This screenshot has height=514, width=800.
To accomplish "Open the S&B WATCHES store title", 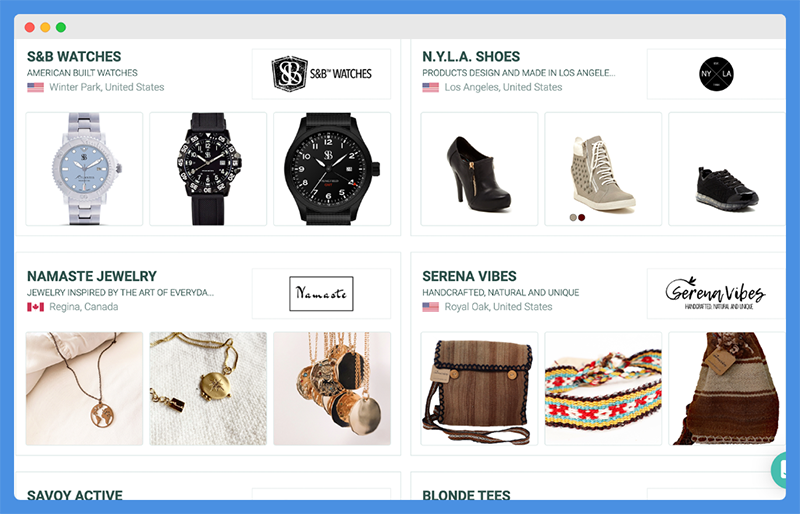I will click(x=74, y=56).
